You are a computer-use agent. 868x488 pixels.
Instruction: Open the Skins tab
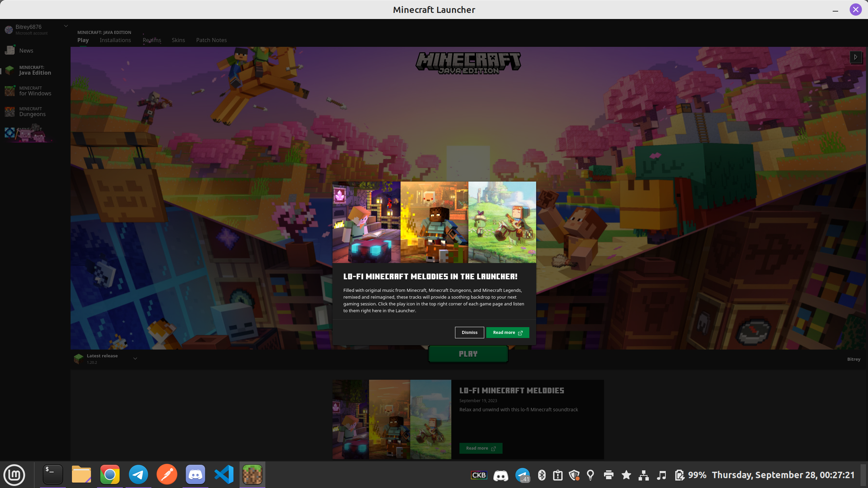pos(178,40)
